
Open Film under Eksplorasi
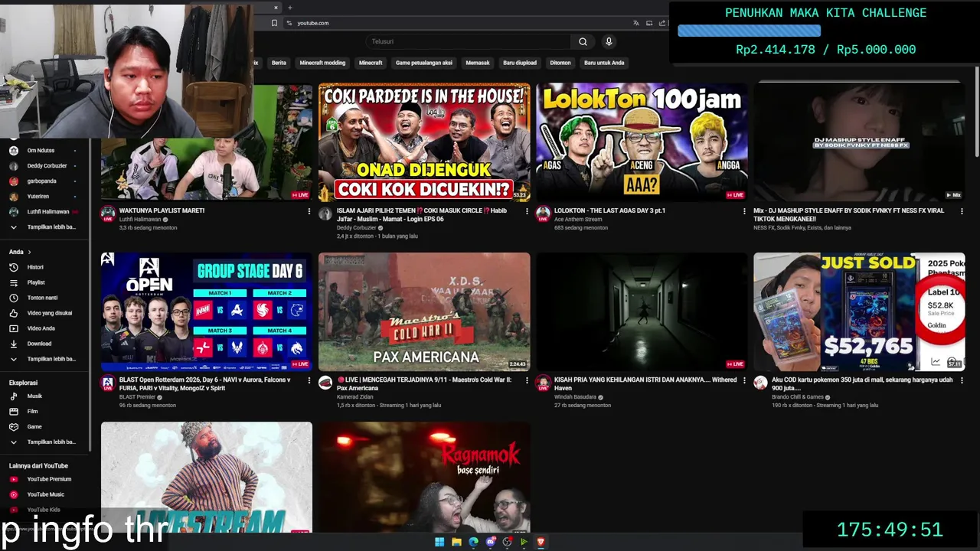pyautogui.click(x=32, y=411)
